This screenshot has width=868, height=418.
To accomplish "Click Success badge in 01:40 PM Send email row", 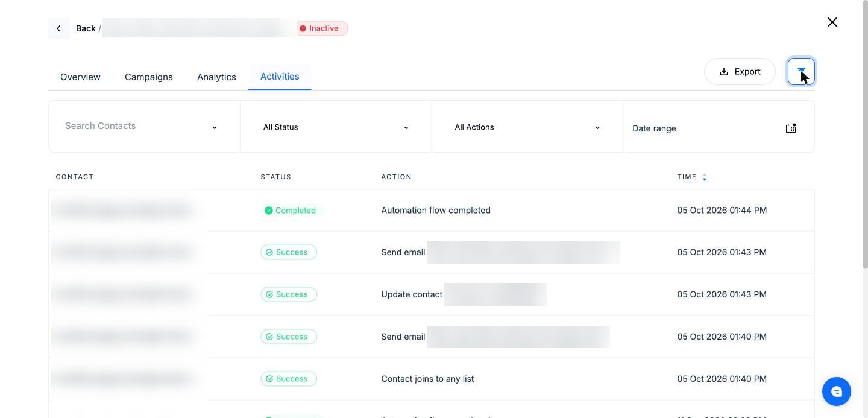I will [289, 337].
